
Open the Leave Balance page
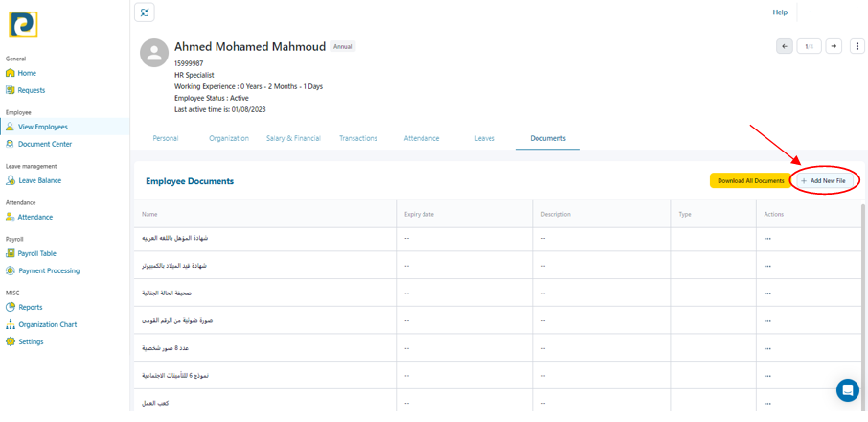[x=39, y=180]
